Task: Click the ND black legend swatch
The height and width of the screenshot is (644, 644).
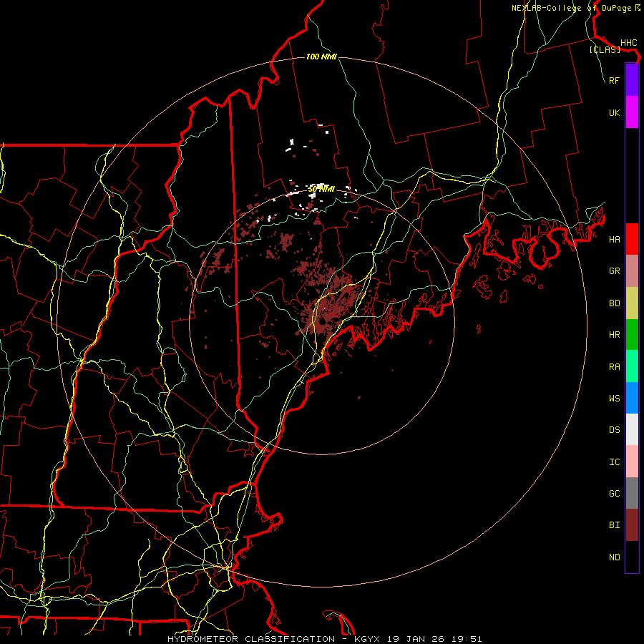Action: 632,557
